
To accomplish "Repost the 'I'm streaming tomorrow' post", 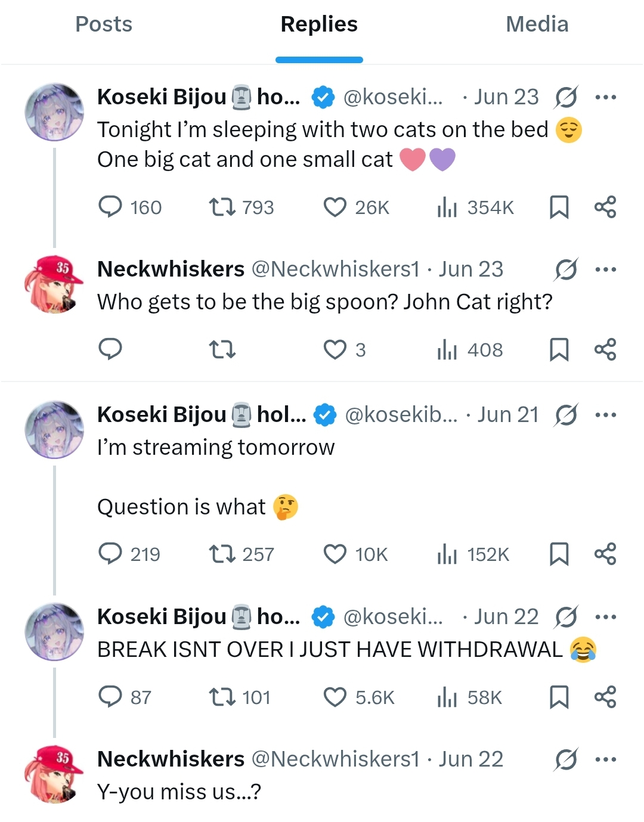I will [x=222, y=554].
